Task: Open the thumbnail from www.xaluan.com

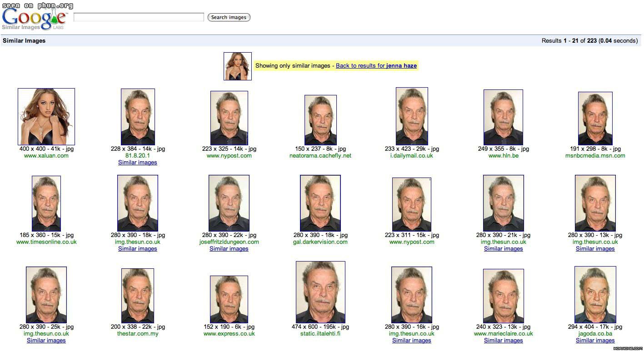Action: (46, 117)
